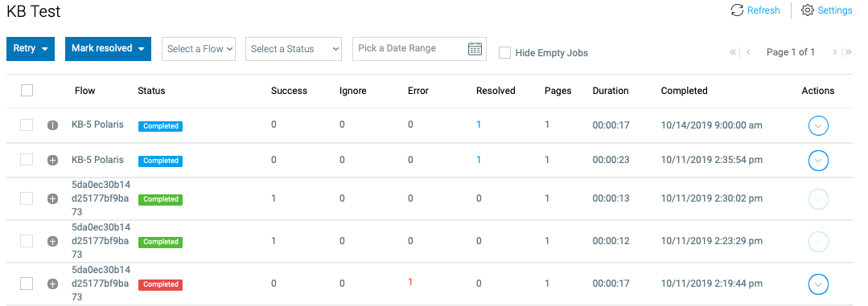Click the Resolved column header
Viewport: 868px width, 306px height.
click(496, 91)
